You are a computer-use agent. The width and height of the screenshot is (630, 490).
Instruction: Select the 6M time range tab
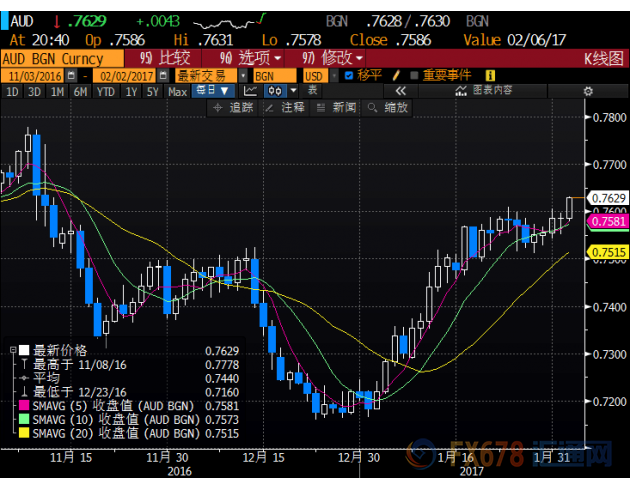pyautogui.click(x=80, y=91)
